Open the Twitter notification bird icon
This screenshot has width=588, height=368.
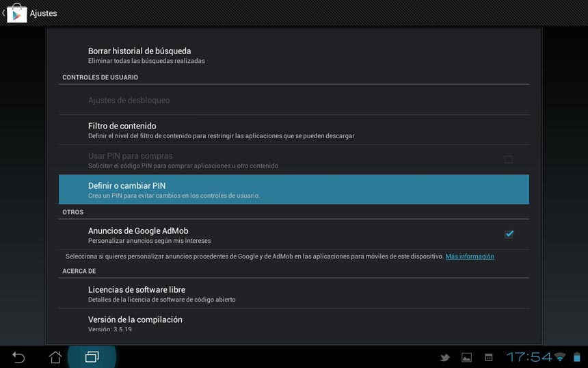pos(444,358)
